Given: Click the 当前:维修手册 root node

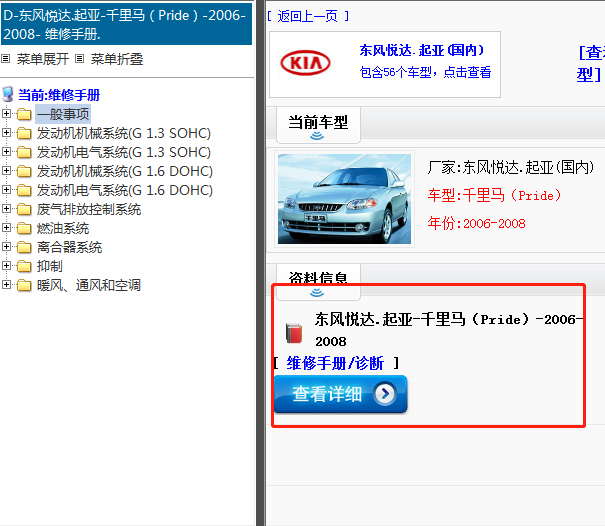Looking at the screenshot, I should point(59,95).
